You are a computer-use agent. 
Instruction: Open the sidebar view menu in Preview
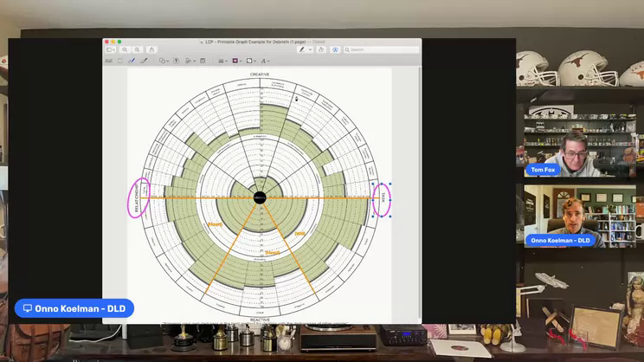(x=111, y=49)
